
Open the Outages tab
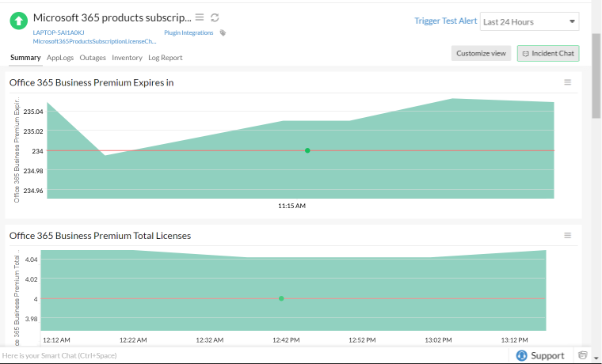[x=93, y=58]
